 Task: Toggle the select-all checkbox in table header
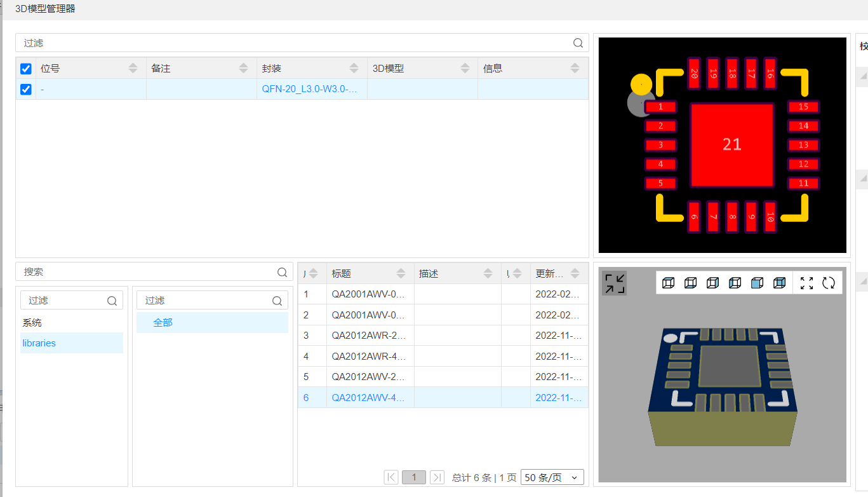26,69
